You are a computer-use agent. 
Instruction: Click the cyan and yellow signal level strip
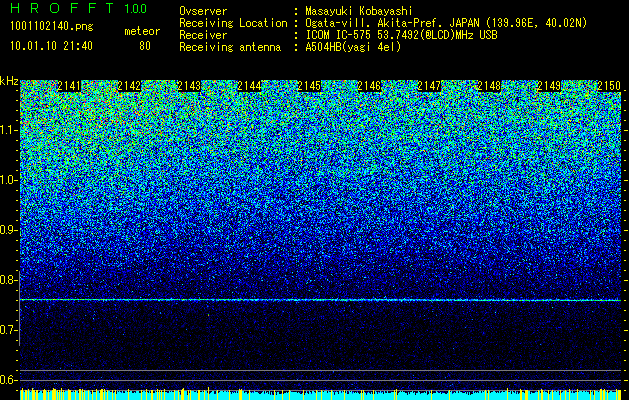tap(321, 394)
